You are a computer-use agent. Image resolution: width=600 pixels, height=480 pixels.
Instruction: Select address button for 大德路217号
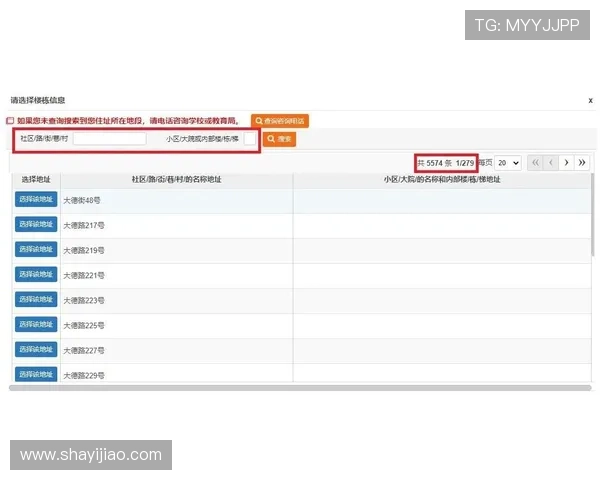click(36, 224)
